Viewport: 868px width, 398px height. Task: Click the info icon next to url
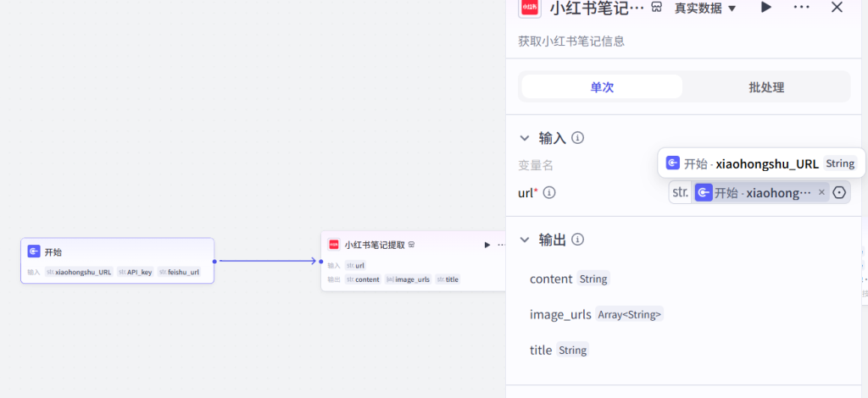(x=549, y=193)
